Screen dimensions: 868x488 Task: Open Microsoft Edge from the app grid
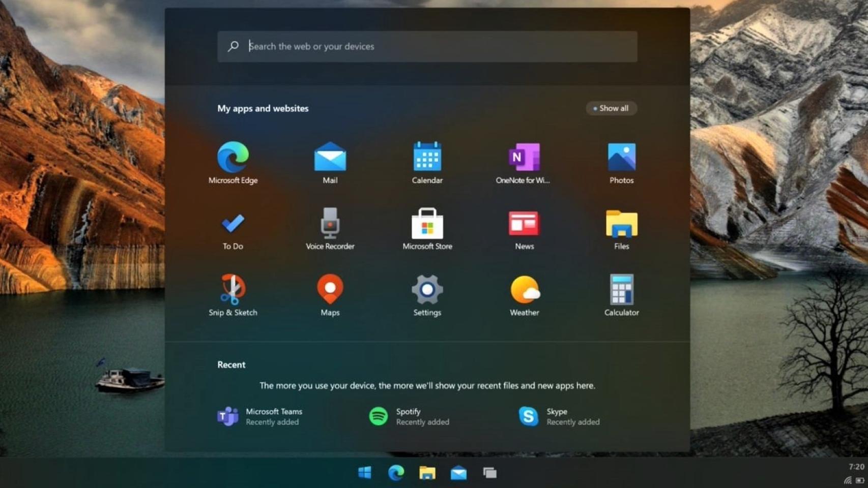pos(233,163)
